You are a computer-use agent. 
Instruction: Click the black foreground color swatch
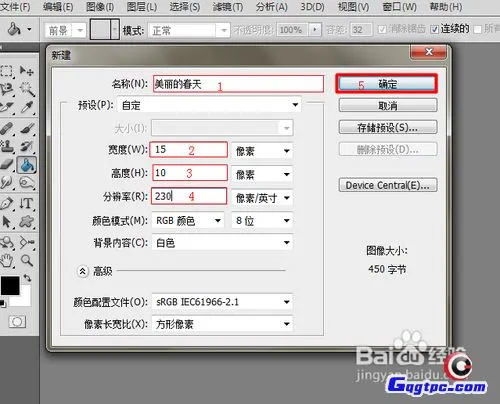coord(9,285)
